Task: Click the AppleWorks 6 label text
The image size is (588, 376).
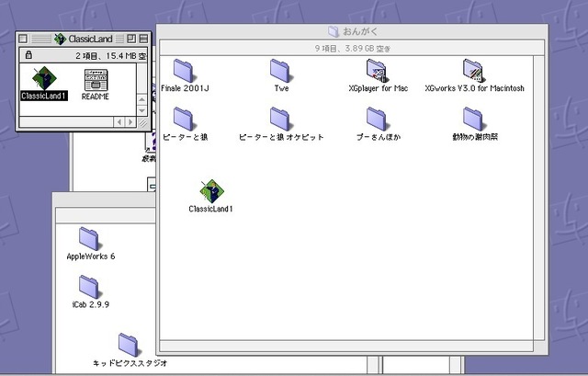Action: point(91,256)
